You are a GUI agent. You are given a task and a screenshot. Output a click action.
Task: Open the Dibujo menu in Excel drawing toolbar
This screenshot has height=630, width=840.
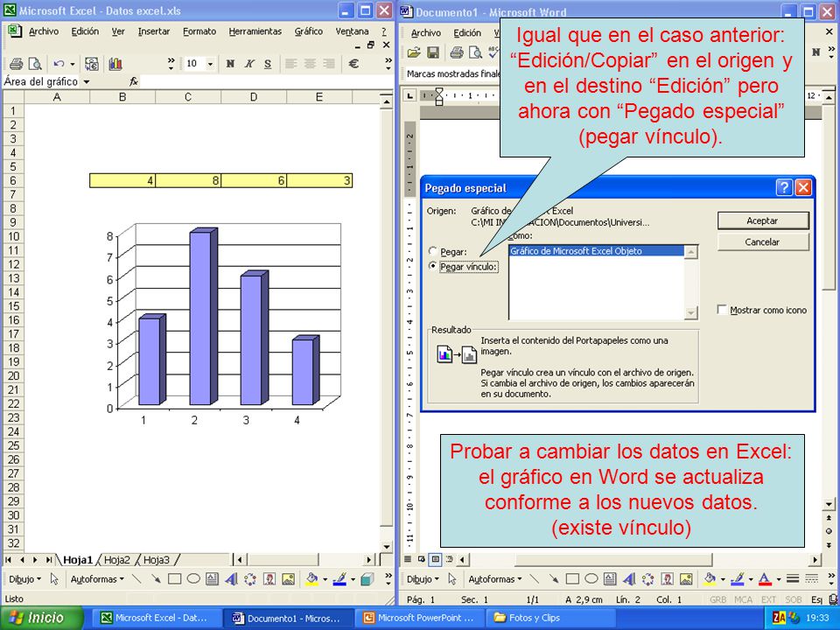point(24,579)
